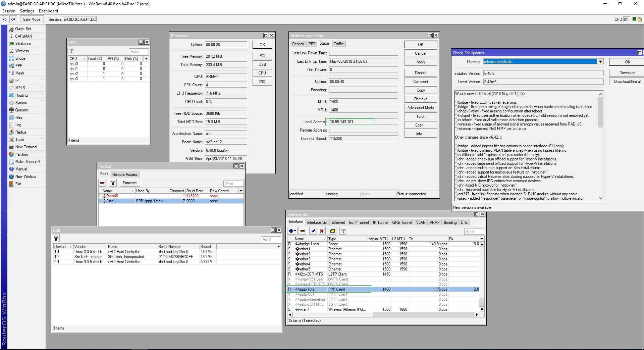Open column dropdown arrow in Port List
The width and height of the screenshot is (644, 350).
[x=241, y=191]
